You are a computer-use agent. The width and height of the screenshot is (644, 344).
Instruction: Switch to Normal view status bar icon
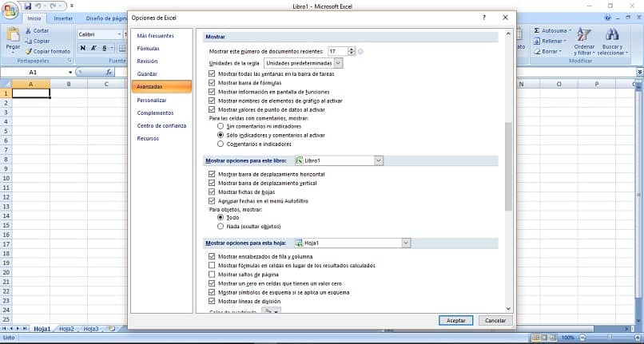click(x=535, y=338)
